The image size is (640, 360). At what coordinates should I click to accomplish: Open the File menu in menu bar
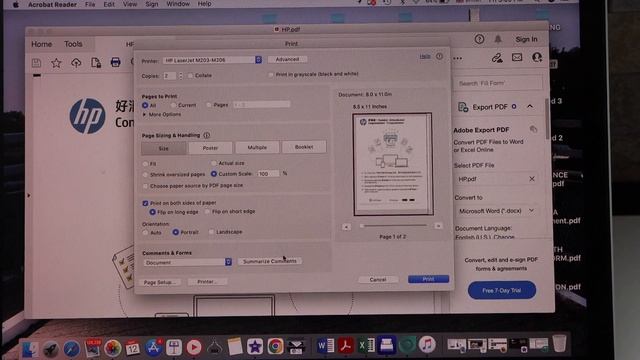click(90, 4)
